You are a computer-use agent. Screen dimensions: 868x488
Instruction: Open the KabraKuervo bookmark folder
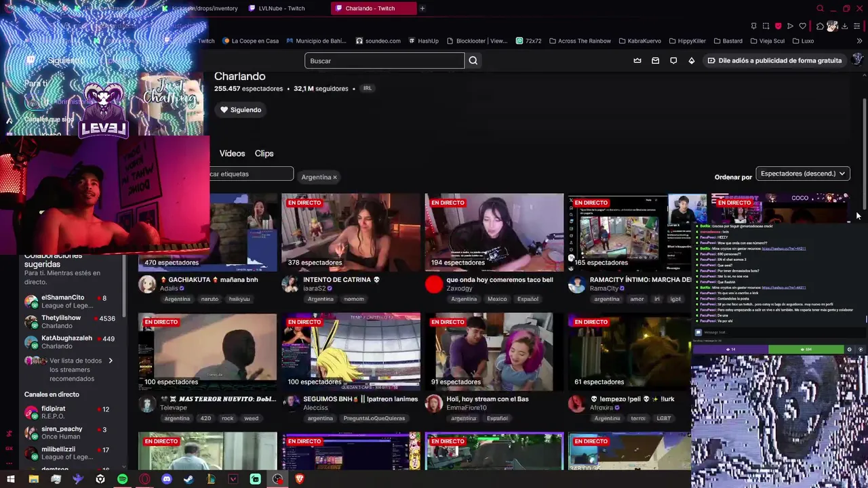point(639,41)
